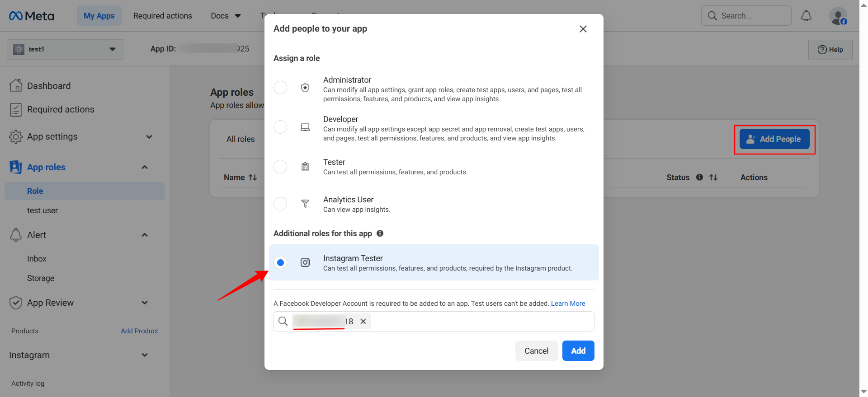Select the Analytics User radio button
868x397 pixels.
(280, 204)
